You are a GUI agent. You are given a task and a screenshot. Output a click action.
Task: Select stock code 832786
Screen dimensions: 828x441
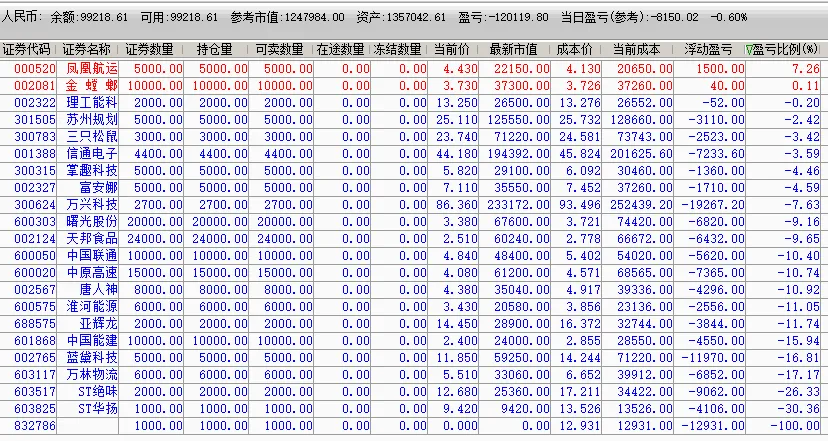[35, 426]
